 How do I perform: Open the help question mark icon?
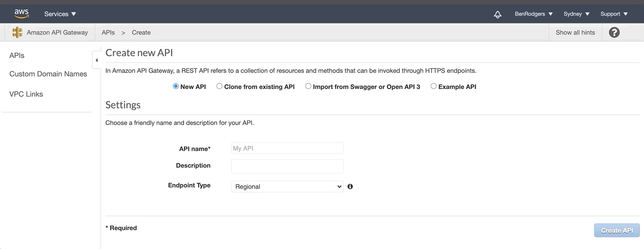coord(614,32)
